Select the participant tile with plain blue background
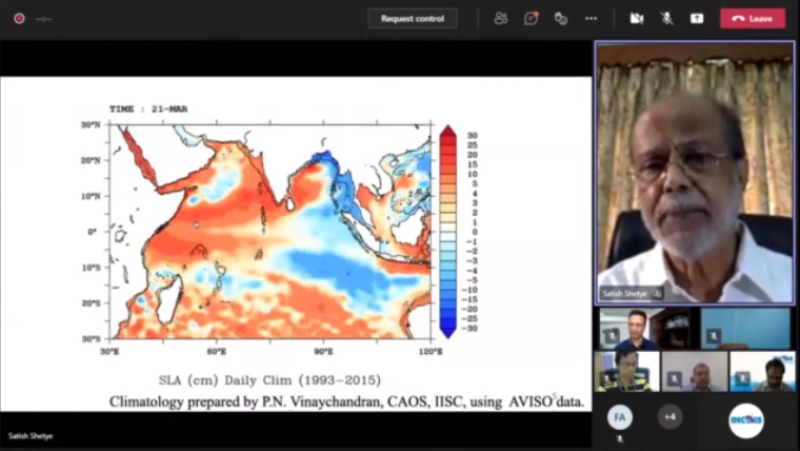This screenshot has width=800, height=451. [x=745, y=329]
